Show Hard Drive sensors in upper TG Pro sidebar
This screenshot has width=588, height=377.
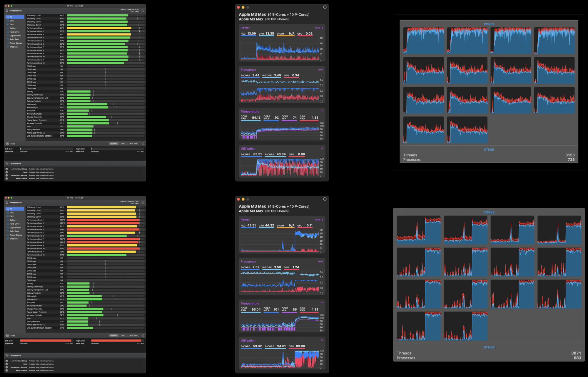[15, 32]
